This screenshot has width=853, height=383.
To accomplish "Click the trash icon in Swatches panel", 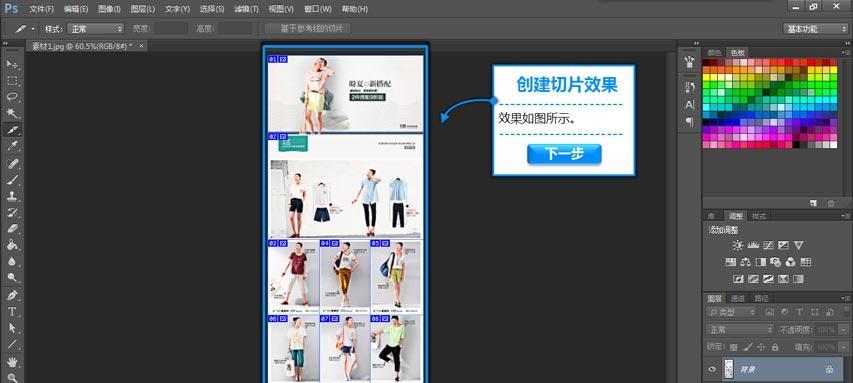I will point(831,203).
